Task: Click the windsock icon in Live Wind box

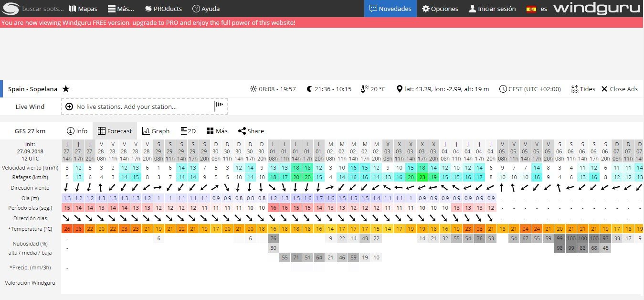Action: coord(219,107)
